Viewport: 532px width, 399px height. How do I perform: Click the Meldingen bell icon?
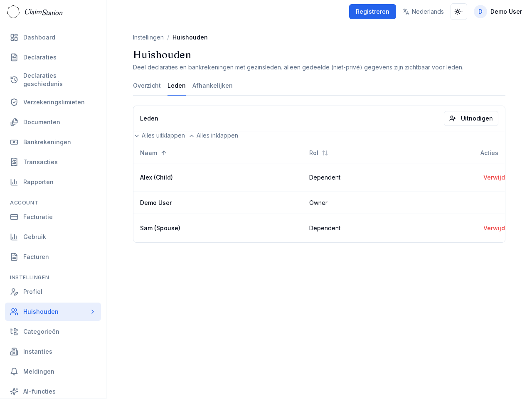click(x=14, y=372)
